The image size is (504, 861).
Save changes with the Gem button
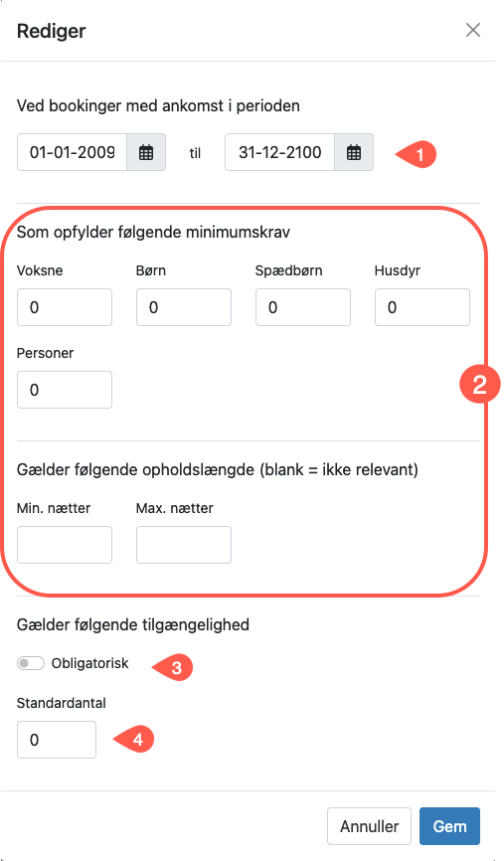coord(449,826)
